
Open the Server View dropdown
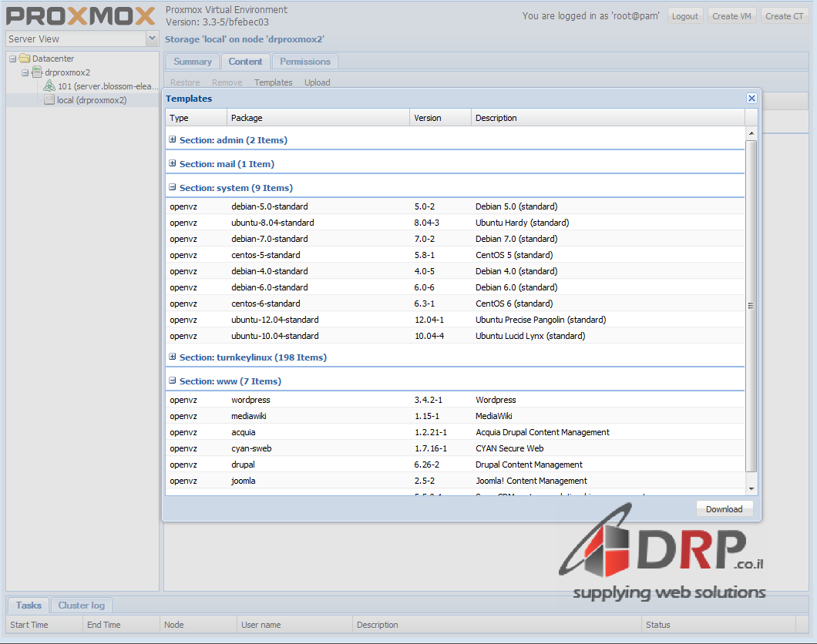(151, 39)
